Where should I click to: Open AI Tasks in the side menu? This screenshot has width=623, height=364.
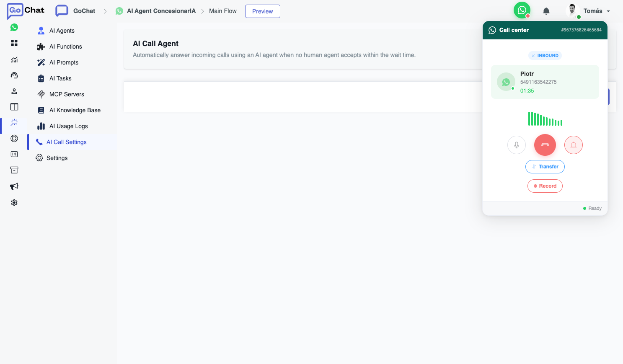[61, 78]
